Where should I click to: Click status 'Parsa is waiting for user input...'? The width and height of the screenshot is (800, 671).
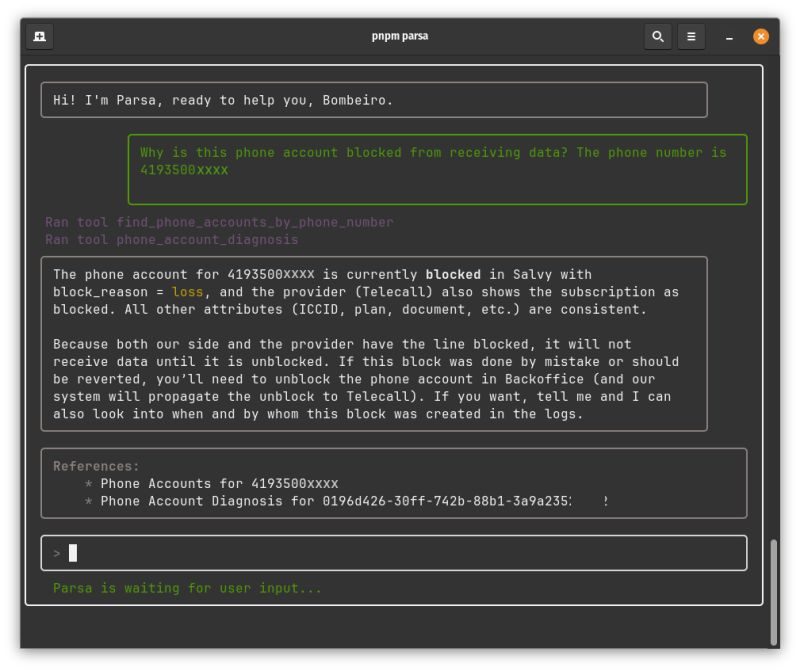click(x=187, y=588)
